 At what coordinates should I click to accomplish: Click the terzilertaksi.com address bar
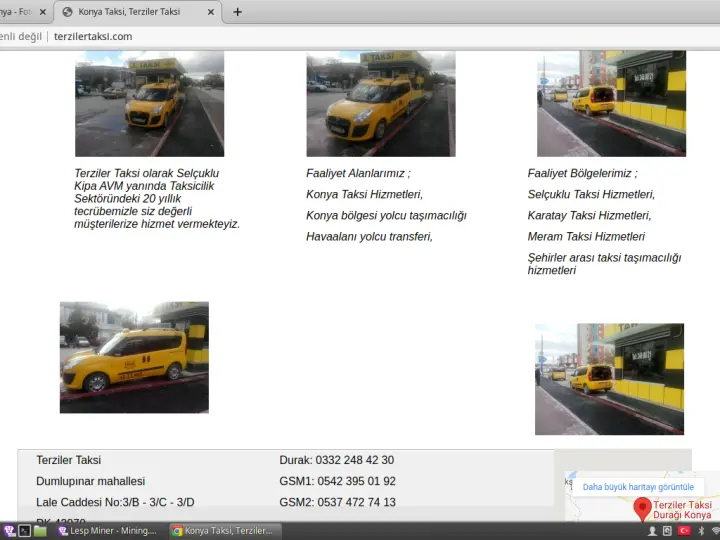coord(93,36)
